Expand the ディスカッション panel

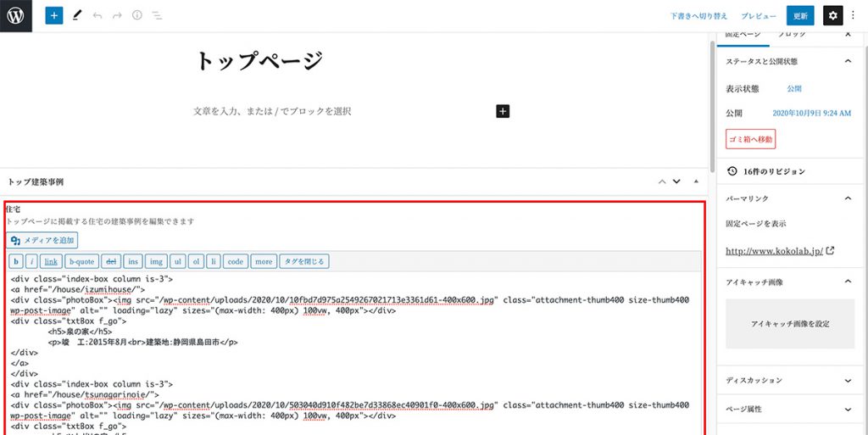(849, 381)
